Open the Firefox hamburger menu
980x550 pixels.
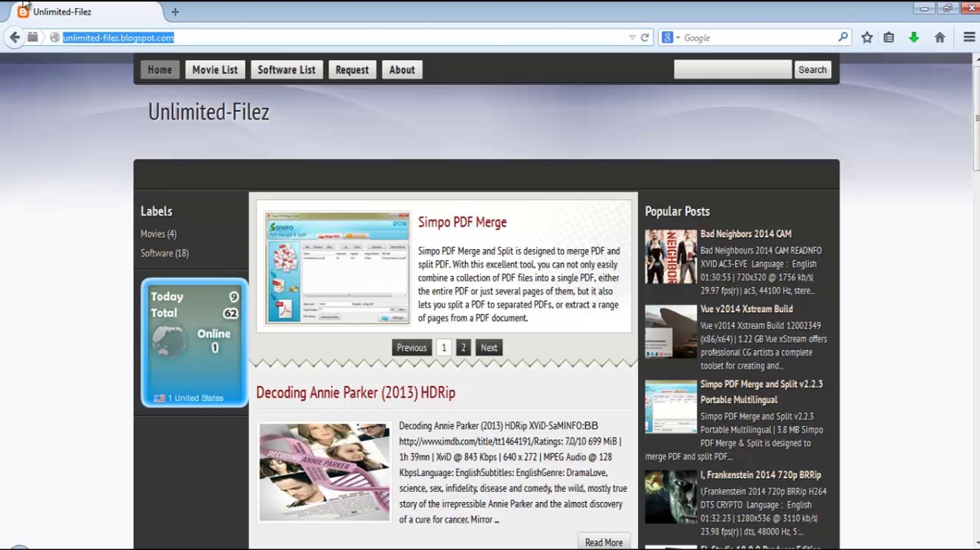(x=969, y=37)
